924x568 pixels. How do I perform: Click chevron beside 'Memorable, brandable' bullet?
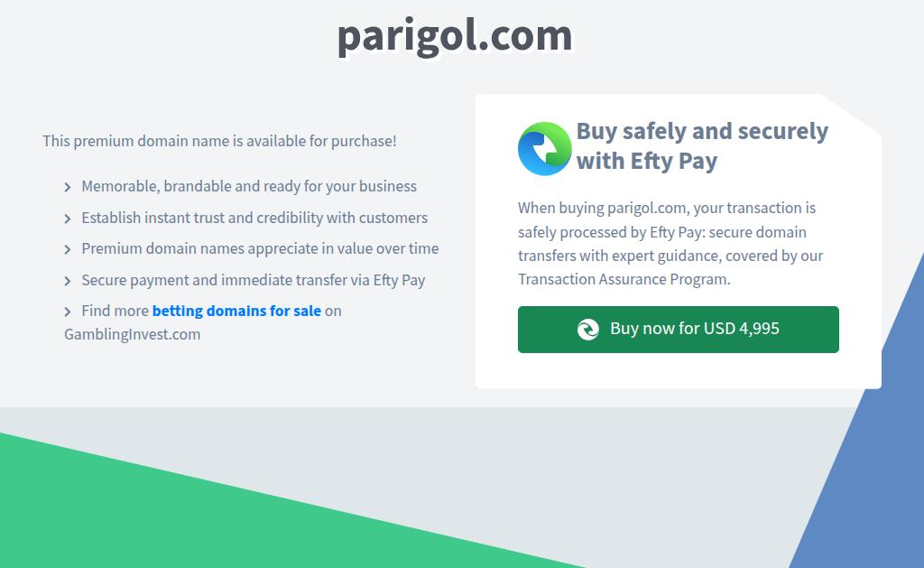coord(67,188)
